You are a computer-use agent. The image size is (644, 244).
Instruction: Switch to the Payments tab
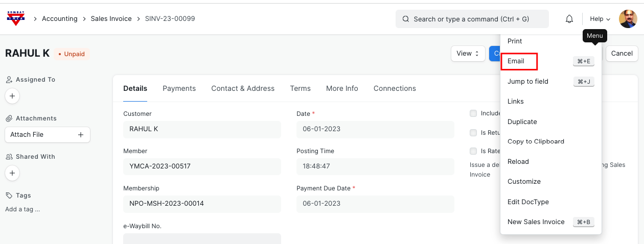[x=179, y=88]
